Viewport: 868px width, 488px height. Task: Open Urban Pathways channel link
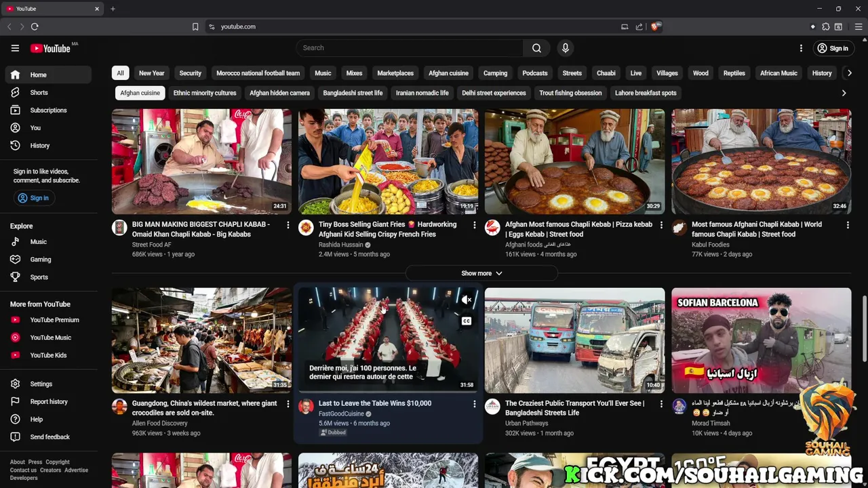click(x=527, y=423)
